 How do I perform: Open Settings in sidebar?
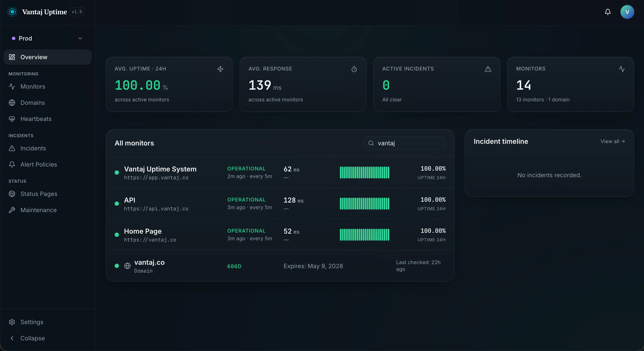tap(48, 322)
